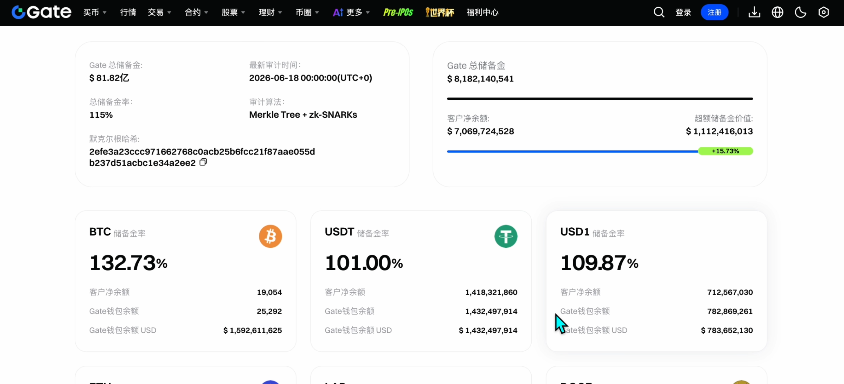Select the USD1 reserve ratio 109.87%

tap(599, 263)
